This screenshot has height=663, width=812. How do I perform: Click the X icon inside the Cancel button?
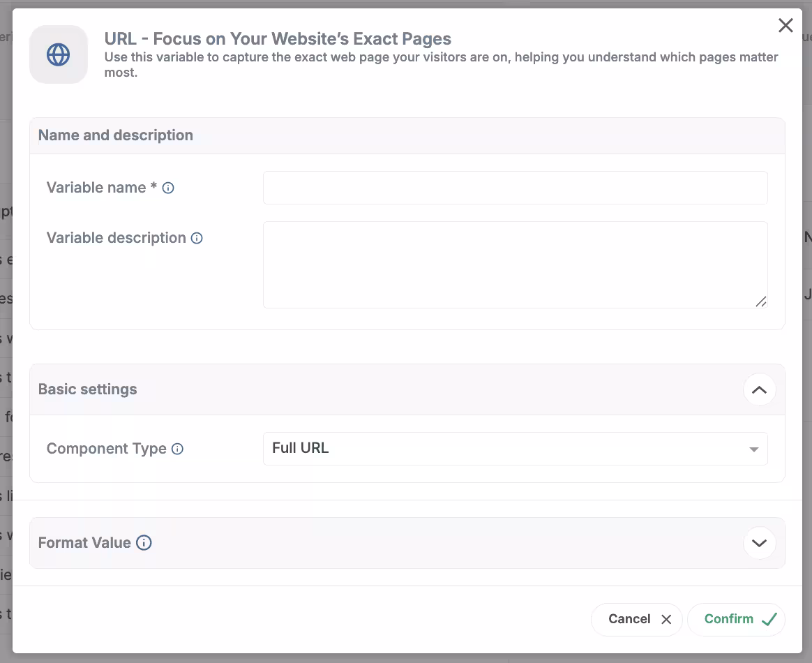pos(666,619)
